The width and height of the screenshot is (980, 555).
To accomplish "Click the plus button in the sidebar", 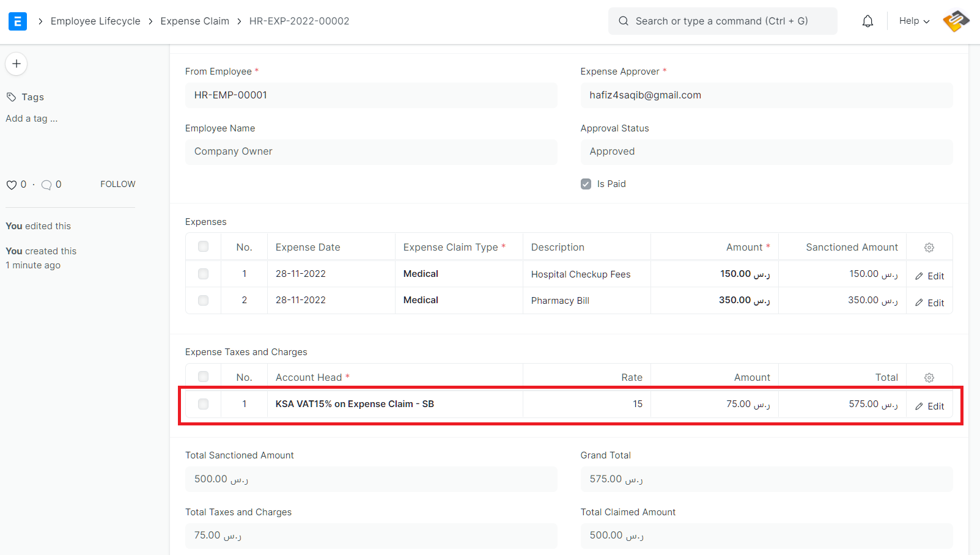I will coord(17,64).
